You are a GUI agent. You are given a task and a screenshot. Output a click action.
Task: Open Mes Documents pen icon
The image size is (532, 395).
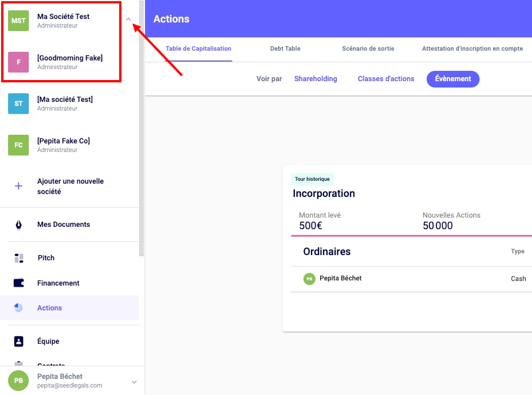[x=18, y=225]
